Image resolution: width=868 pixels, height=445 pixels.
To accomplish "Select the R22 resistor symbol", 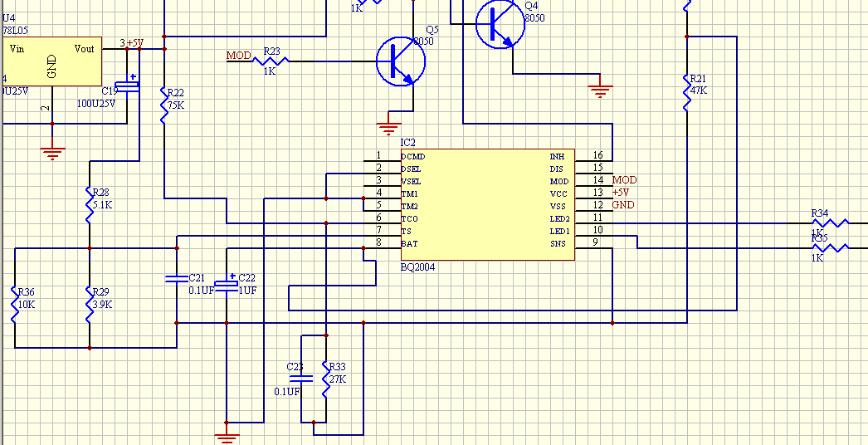I will 164,105.
